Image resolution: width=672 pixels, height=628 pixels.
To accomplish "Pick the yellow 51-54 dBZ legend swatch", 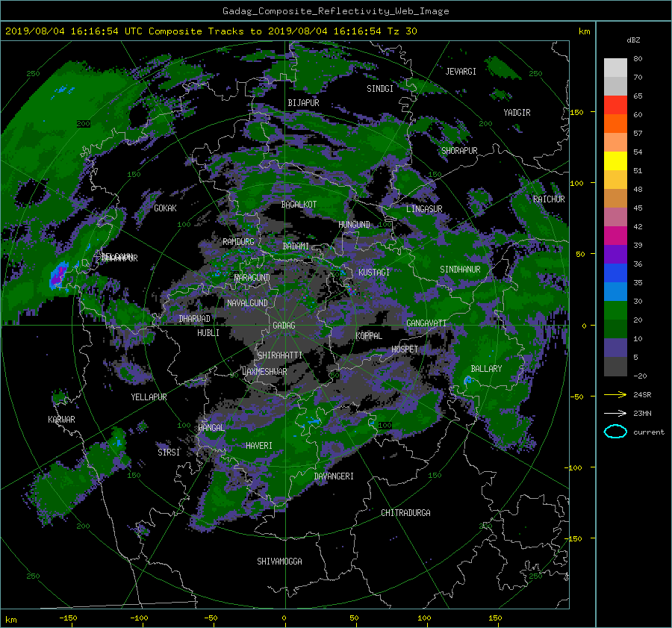I will pyautogui.click(x=615, y=161).
